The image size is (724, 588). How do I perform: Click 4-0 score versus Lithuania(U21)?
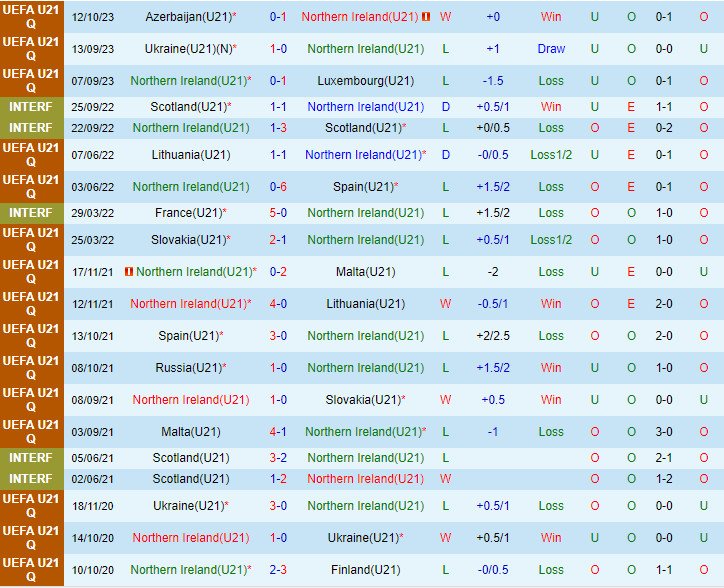pos(278,303)
